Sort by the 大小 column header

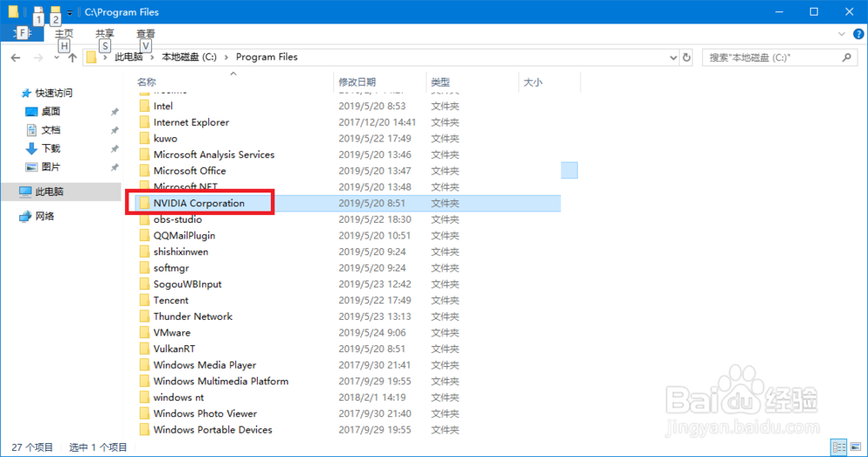[533, 82]
